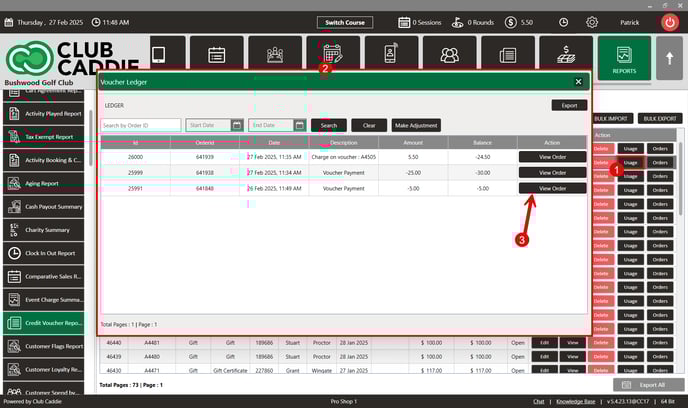Click the Switch Course button

point(345,22)
